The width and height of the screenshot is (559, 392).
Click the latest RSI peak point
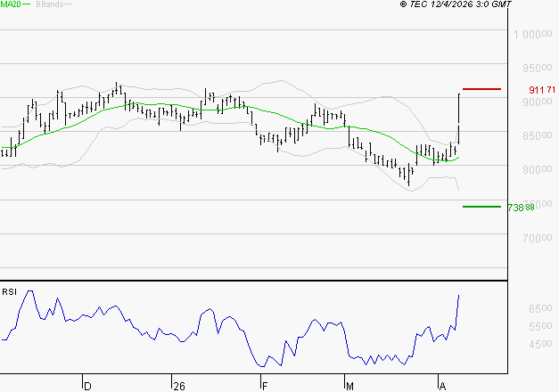[458, 296]
